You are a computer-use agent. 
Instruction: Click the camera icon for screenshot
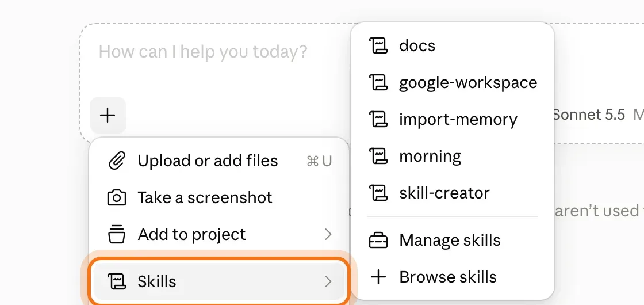116,198
